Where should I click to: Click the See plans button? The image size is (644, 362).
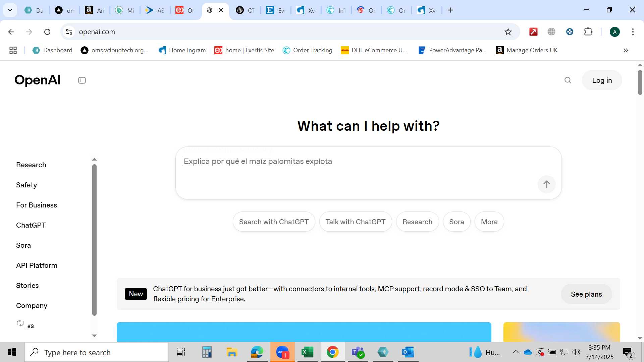(586, 294)
